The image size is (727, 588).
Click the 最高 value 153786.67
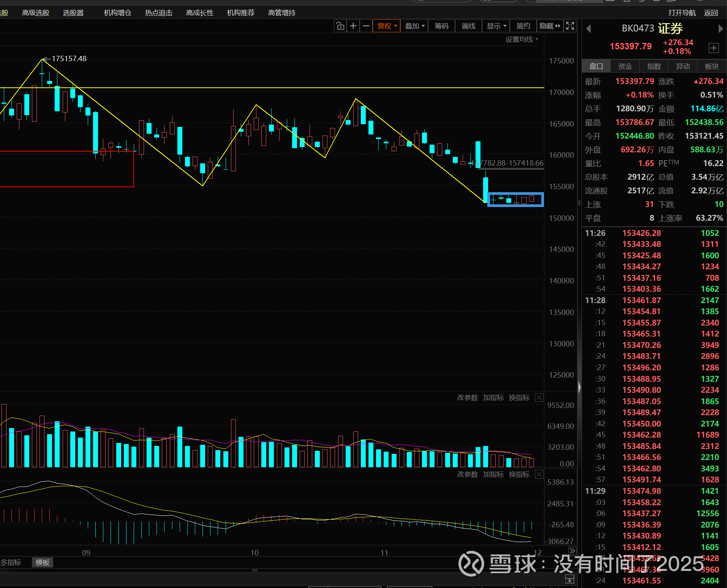[635, 122]
